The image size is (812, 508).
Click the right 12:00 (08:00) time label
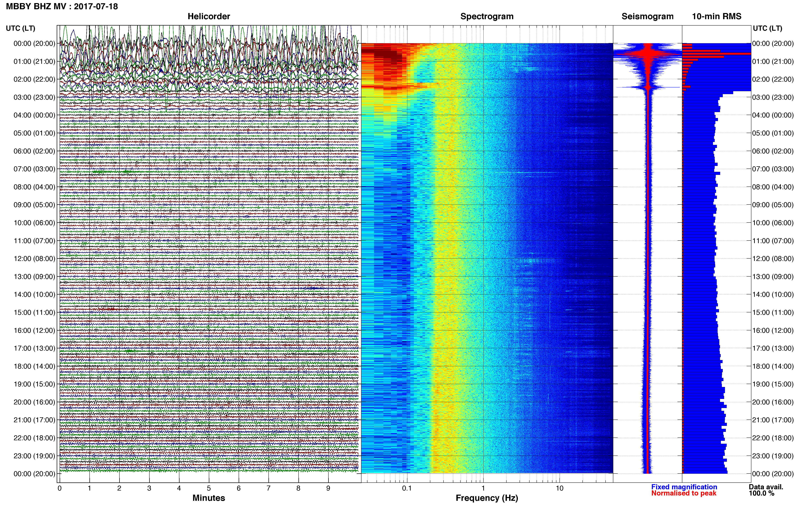coord(773,258)
